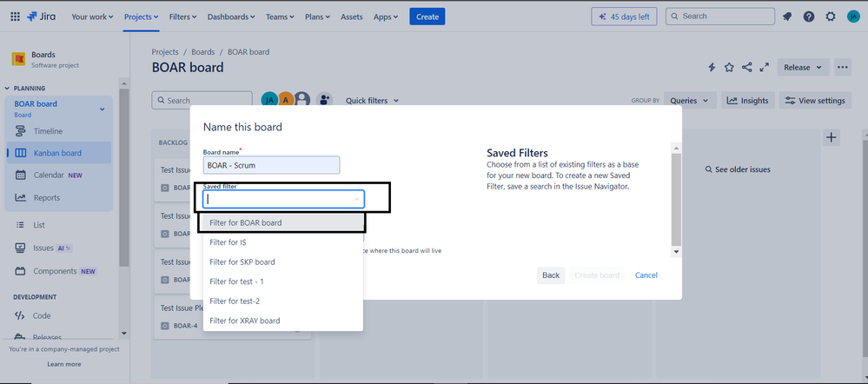The width and height of the screenshot is (868, 384).
Task: Click the Back button in dialog
Action: click(x=551, y=275)
